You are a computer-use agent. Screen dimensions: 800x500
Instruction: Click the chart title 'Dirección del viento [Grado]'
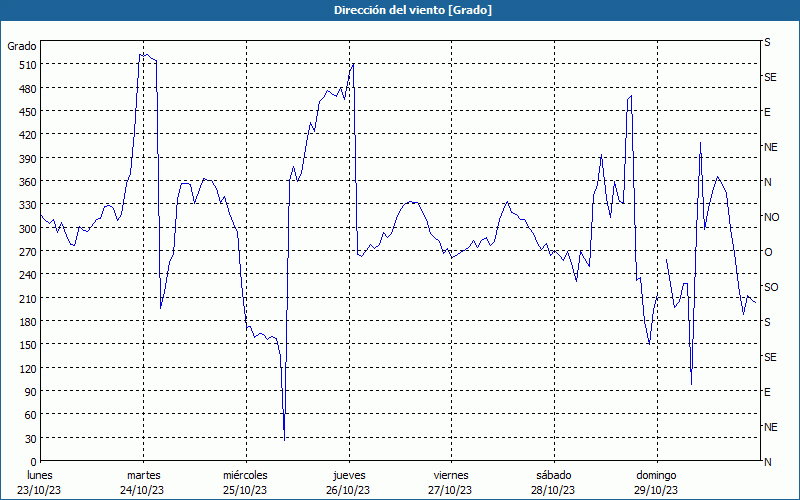pyautogui.click(x=413, y=10)
